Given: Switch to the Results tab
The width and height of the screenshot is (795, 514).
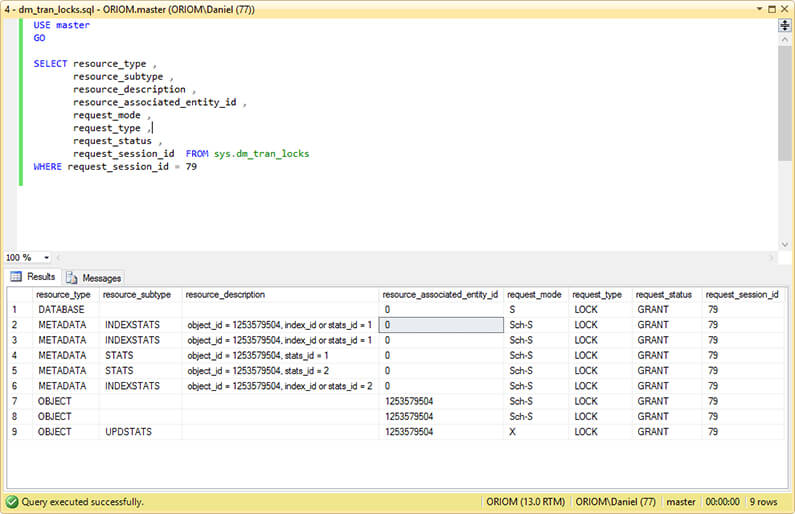Looking at the screenshot, I should (x=40, y=277).
